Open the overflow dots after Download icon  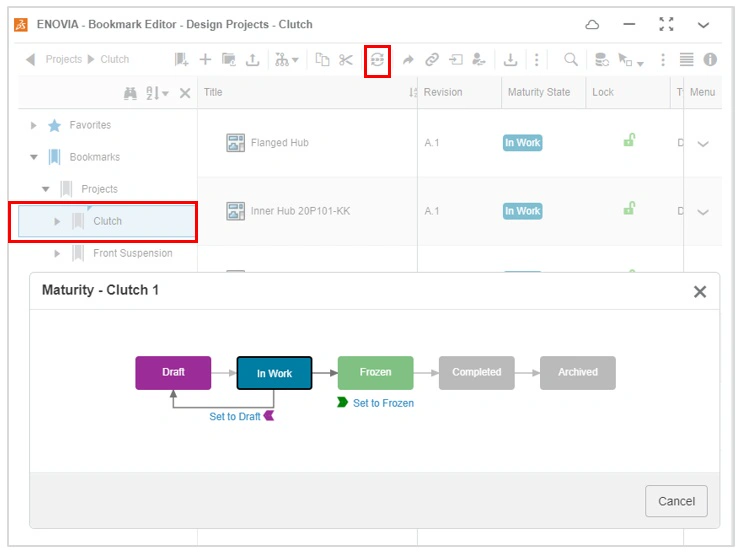(x=536, y=60)
